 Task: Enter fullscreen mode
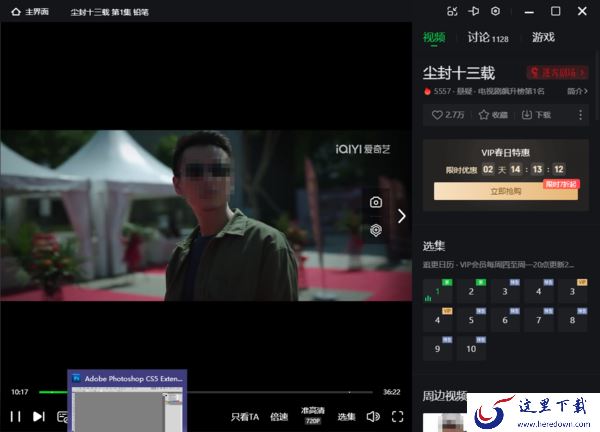[398, 416]
